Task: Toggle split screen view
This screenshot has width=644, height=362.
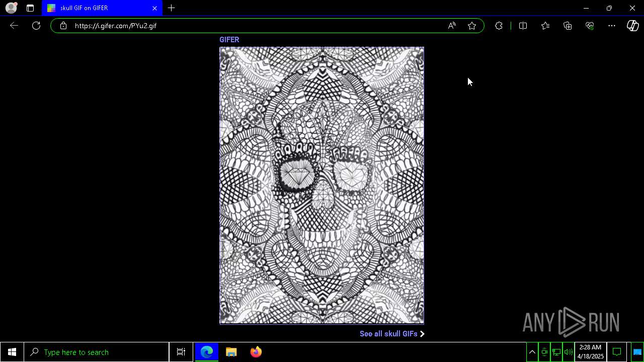Action: pos(523,26)
